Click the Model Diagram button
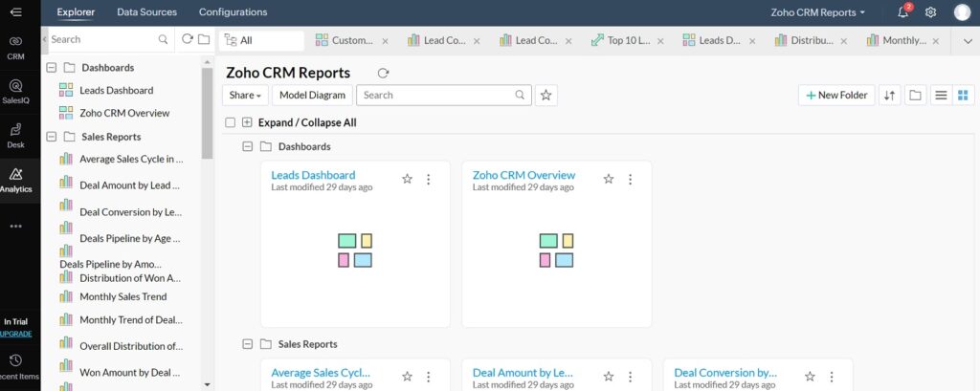The height and width of the screenshot is (391, 980). 312,95
